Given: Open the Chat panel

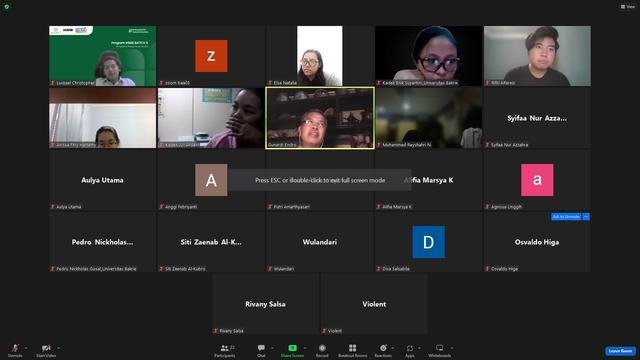Looking at the screenshot, I should click(x=261, y=350).
